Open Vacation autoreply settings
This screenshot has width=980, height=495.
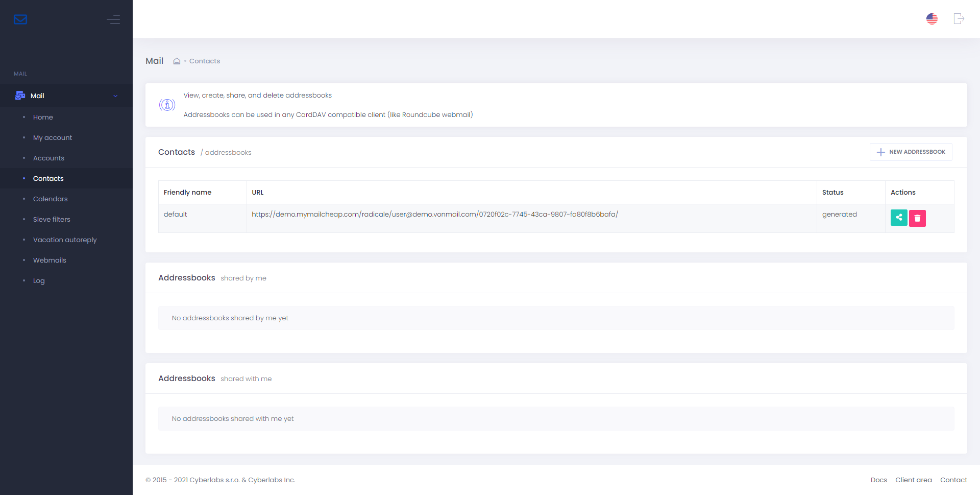[x=65, y=240]
